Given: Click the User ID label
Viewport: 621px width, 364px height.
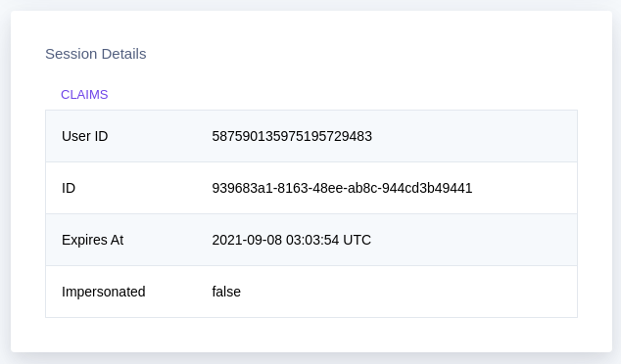Looking at the screenshot, I should point(85,136).
